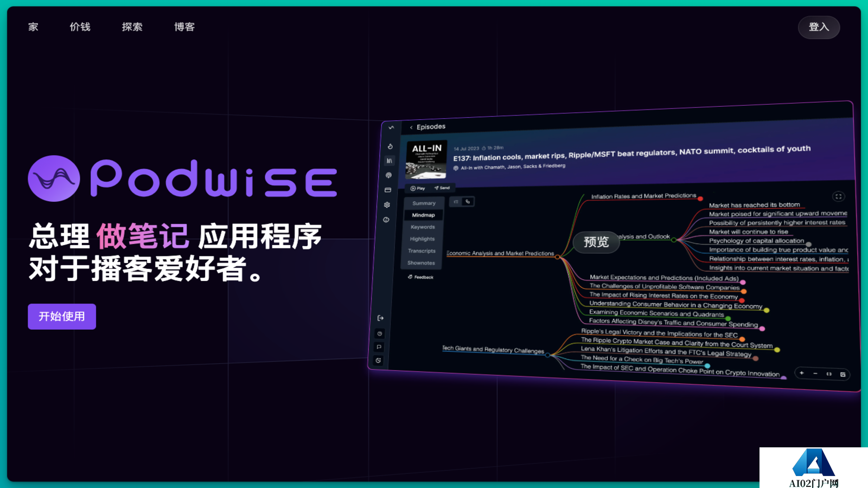Click 'Insights into current market situation' leaf
Image resolution: width=868 pixels, height=488 pixels.
point(778,268)
